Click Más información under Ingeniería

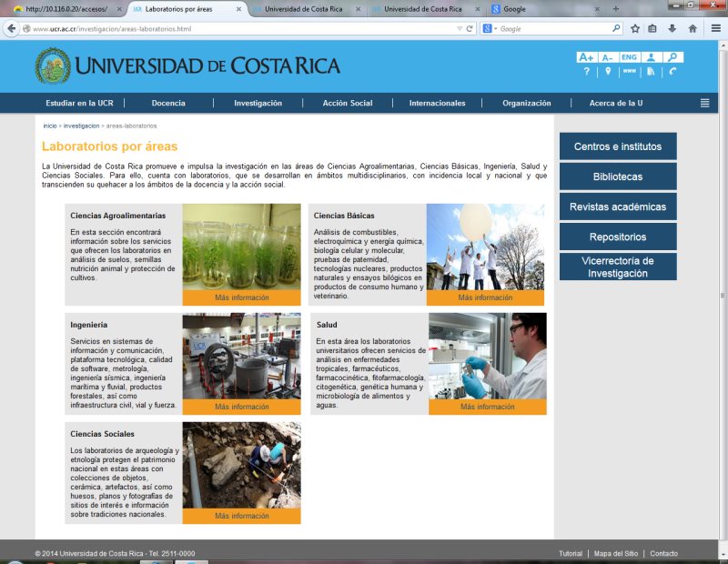tap(242, 407)
